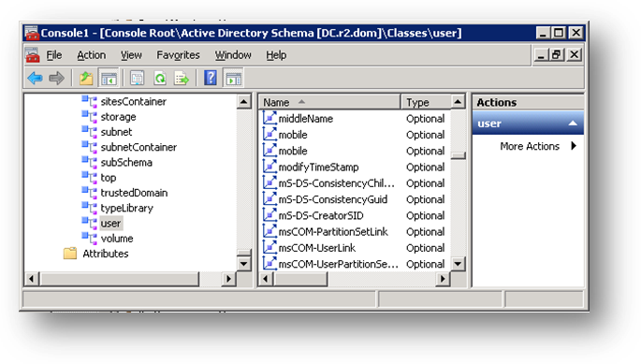
Task: Click the sitesContainer class icon
Action: coord(89,101)
